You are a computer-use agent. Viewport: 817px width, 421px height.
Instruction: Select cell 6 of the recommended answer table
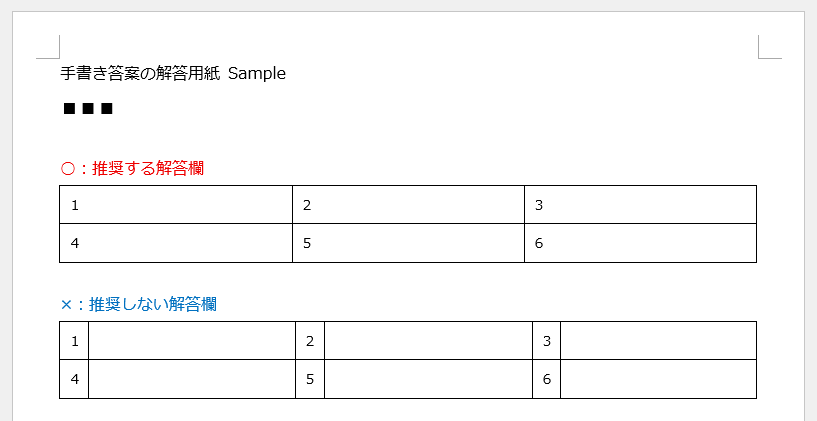[x=640, y=243]
